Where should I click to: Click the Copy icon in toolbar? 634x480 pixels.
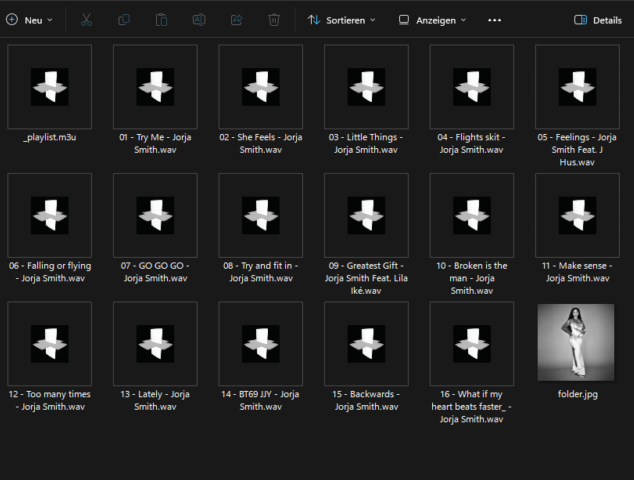[124, 19]
